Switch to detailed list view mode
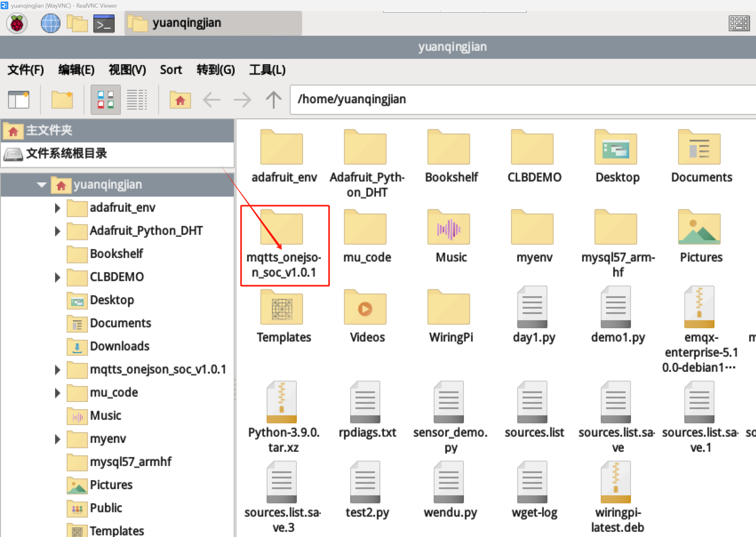756x537 pixels. coord(137,99)
